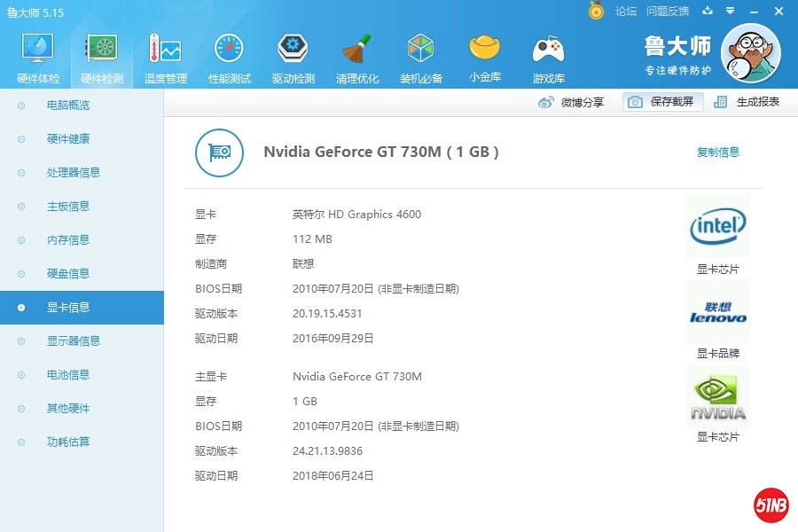
Task: Open the main menu dropdown arrow in title bar
Action: point(730,11)
